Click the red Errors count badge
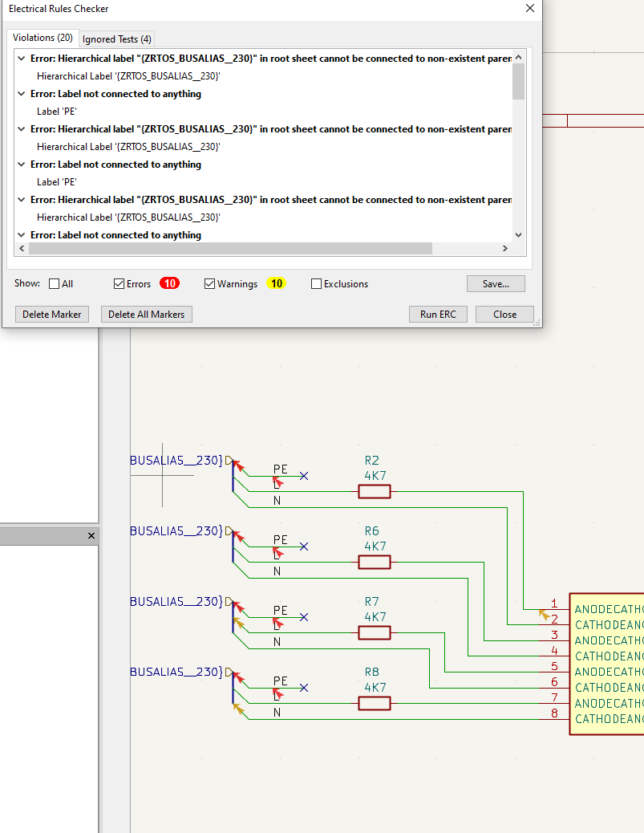The height and width of the screenshot is (833, 644). click(169, 283)
